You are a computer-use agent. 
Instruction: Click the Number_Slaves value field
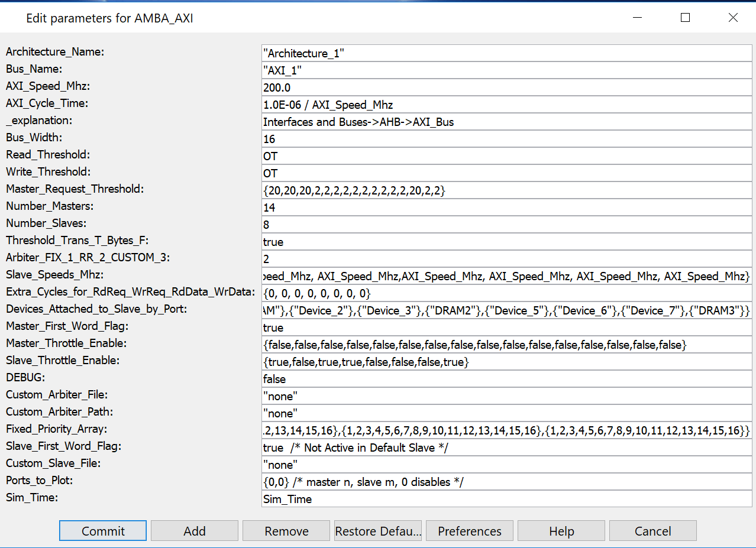506,225
